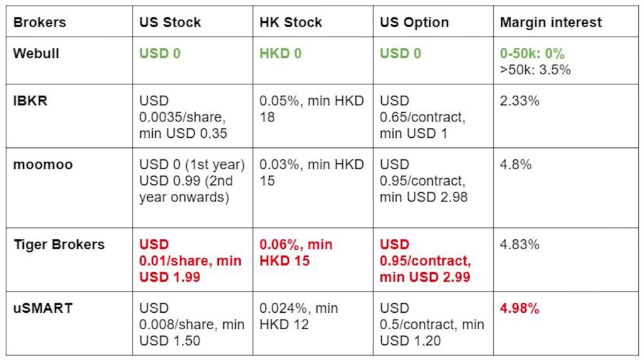Select the uSMART broker name cell
644x360 pixels.
(43, 308)
